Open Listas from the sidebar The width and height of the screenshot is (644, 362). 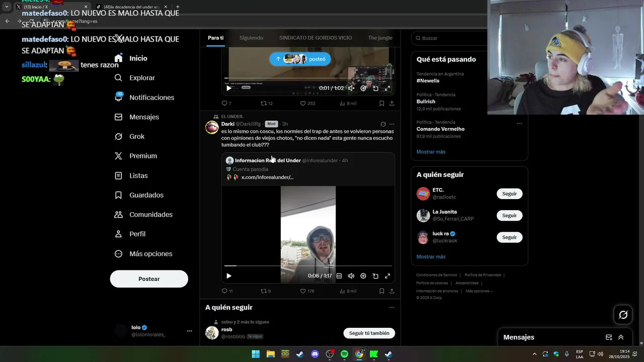pyautogui.click(x=131, y=175)
